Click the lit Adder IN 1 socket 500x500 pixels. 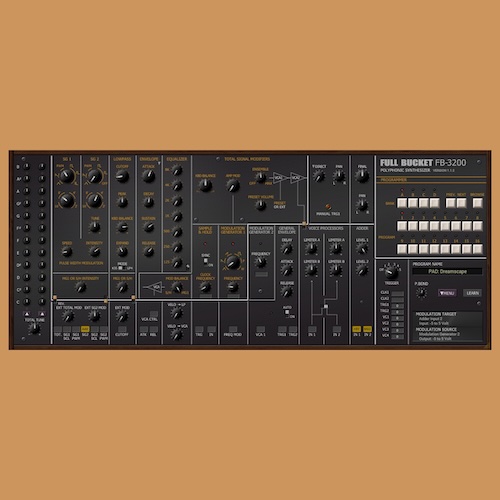coord(357,329)
